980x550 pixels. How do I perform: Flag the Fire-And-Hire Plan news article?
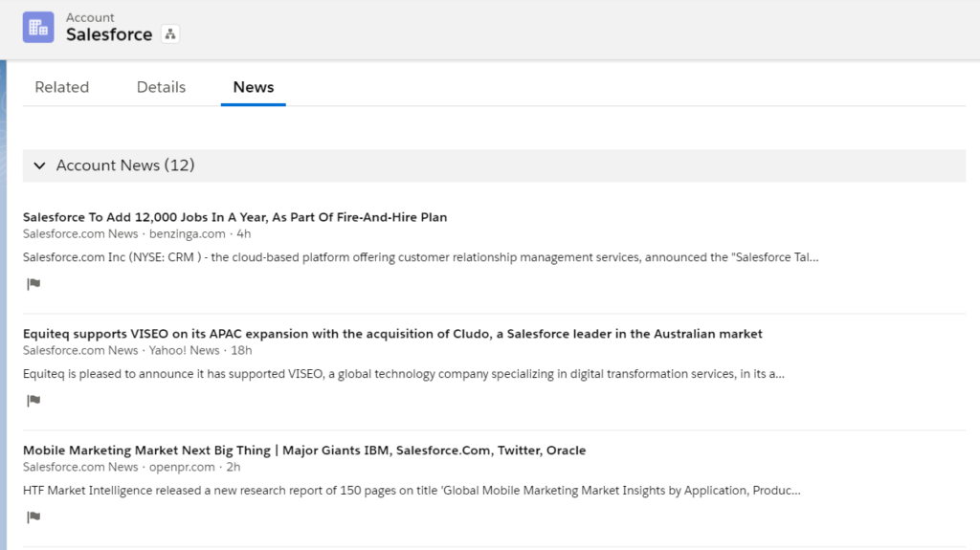click(x=33, y=284)
